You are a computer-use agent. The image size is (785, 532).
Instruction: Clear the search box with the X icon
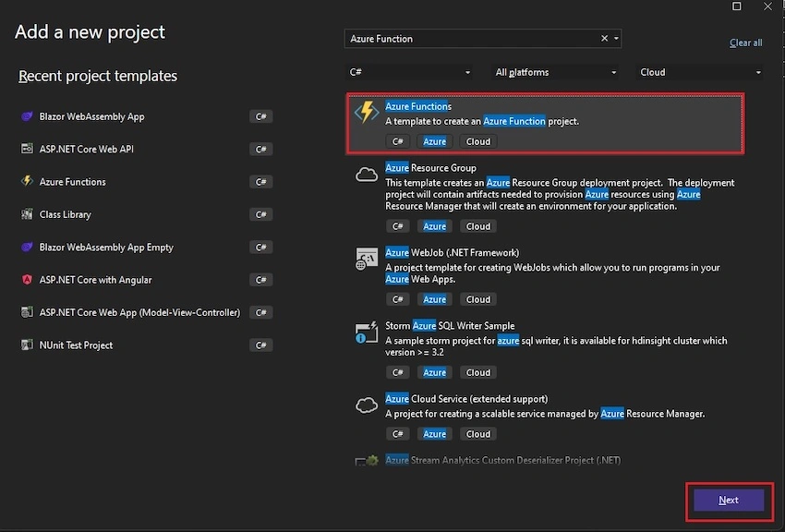(x=604, y=39)
